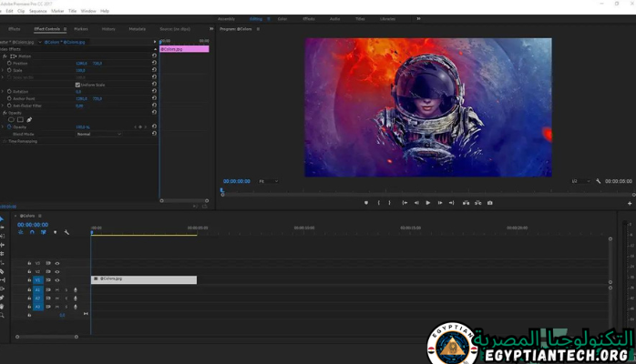The width and height of the screenshot is (636, 364).
Task: Toggle the V1 track target button
Action: [x=37, y=280]
